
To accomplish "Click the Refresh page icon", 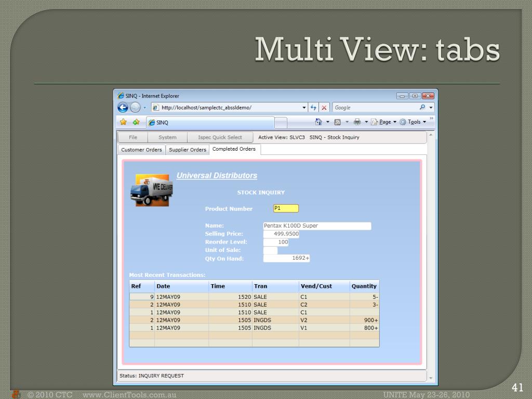I will tap(313, 108).
